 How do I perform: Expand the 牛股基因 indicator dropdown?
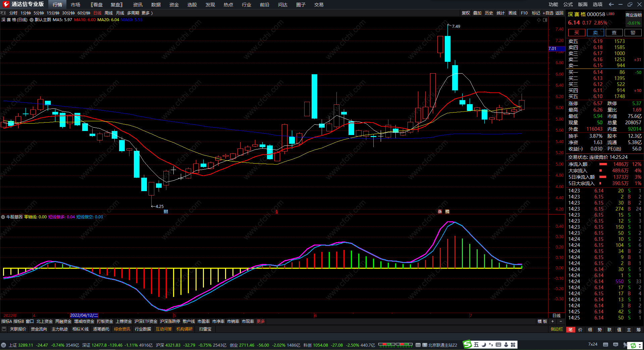(3, 217)
